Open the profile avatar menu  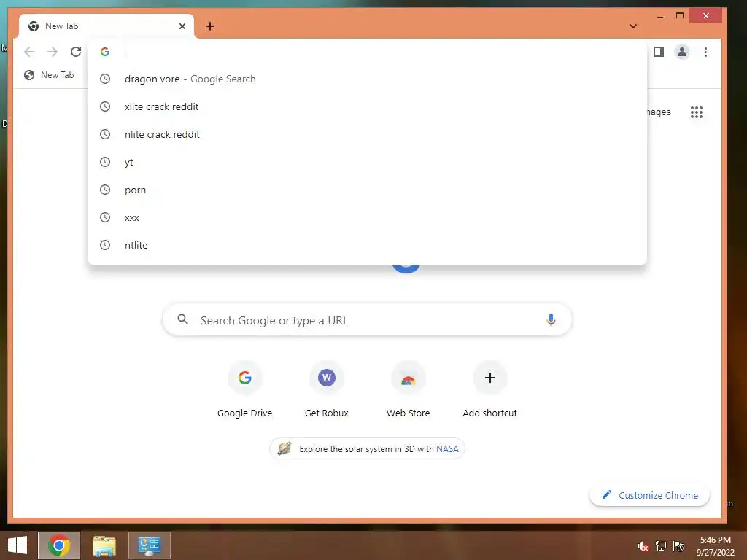682,52
